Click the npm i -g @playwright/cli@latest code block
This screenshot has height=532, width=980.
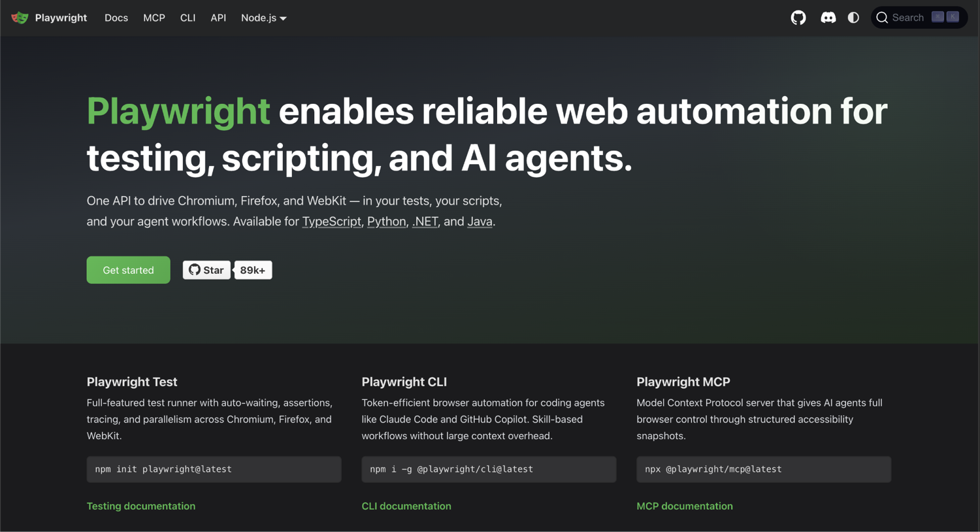(489, 469)
